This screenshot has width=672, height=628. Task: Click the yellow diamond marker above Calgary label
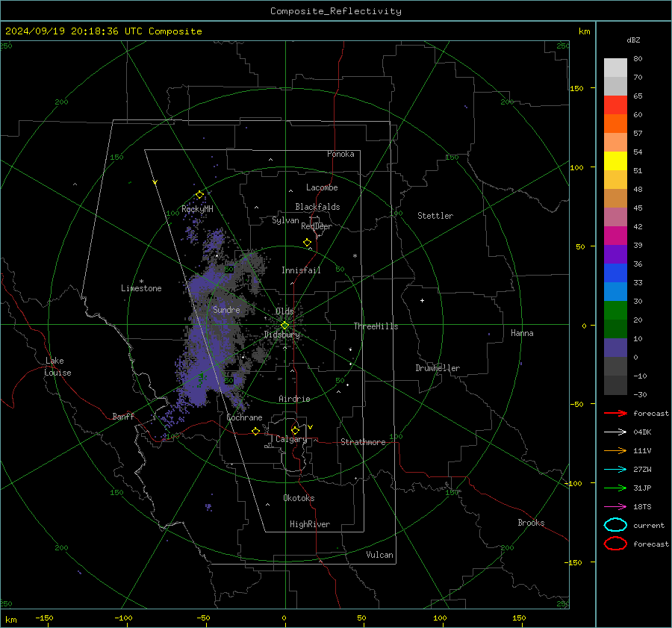pos(295,430)
